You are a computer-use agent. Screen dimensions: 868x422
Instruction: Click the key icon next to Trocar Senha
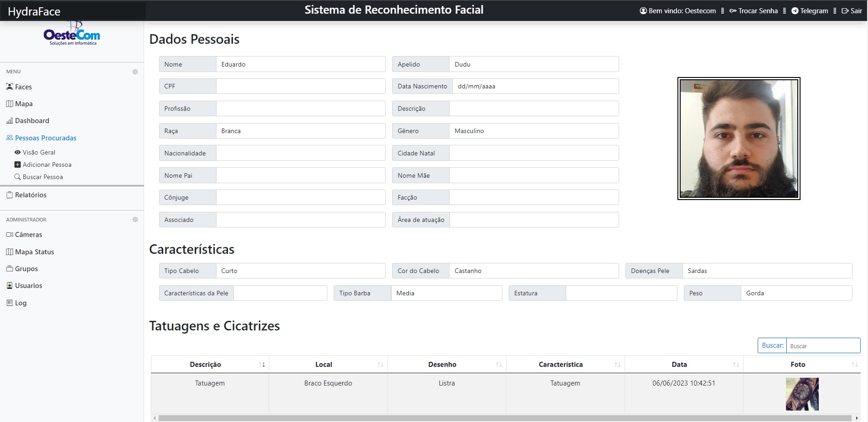tap(733, 11)
